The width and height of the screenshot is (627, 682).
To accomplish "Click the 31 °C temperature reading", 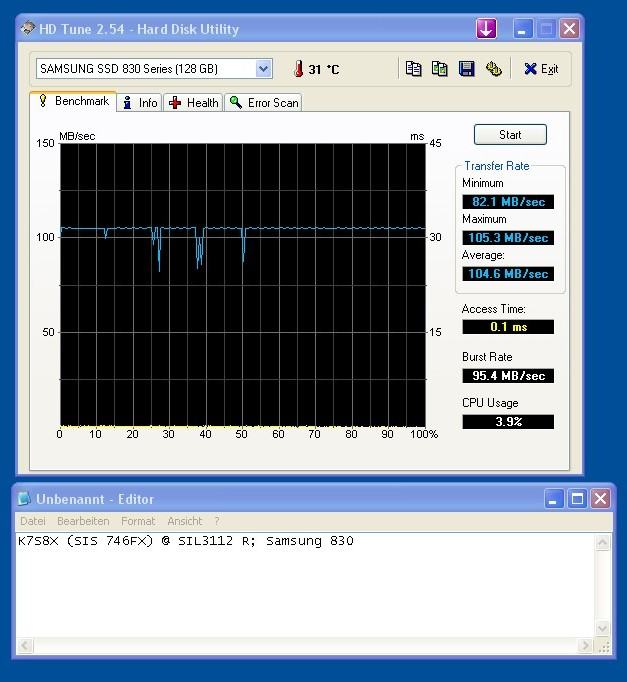I will click(x=324, y=70).
